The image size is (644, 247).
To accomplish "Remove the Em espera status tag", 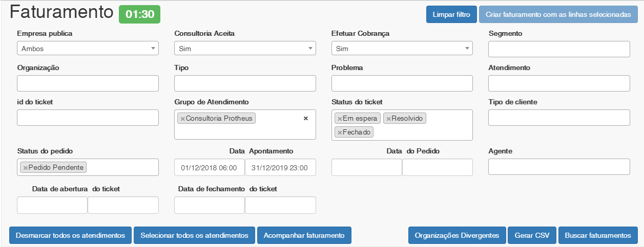I will coord(339,119).
